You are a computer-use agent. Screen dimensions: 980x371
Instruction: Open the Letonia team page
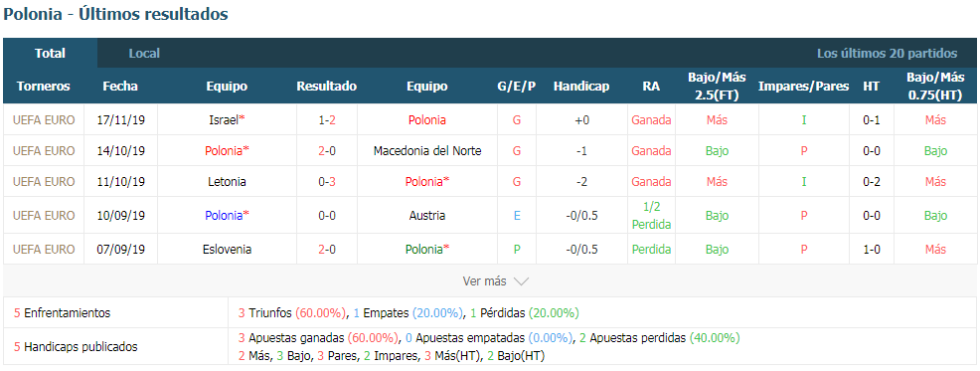pos(227,181)
